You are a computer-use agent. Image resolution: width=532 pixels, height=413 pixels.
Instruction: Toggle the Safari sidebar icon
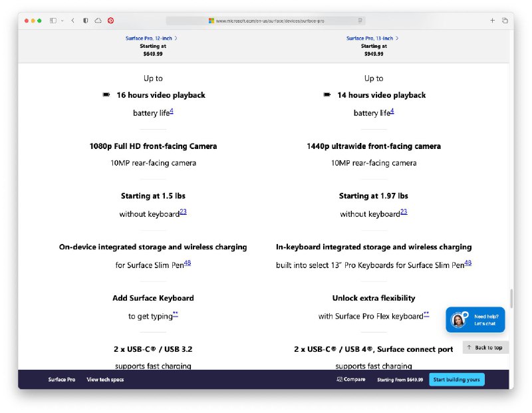pos(53,21)
